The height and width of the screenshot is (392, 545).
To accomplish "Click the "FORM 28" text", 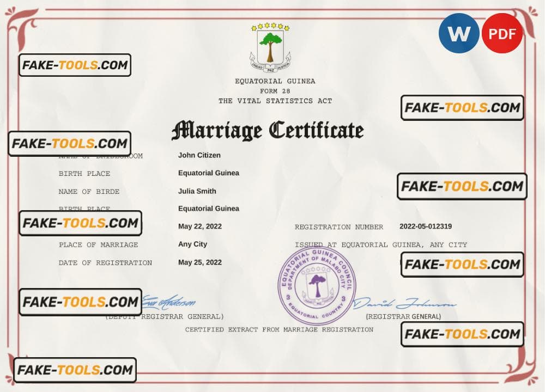I will coord(275,91).
